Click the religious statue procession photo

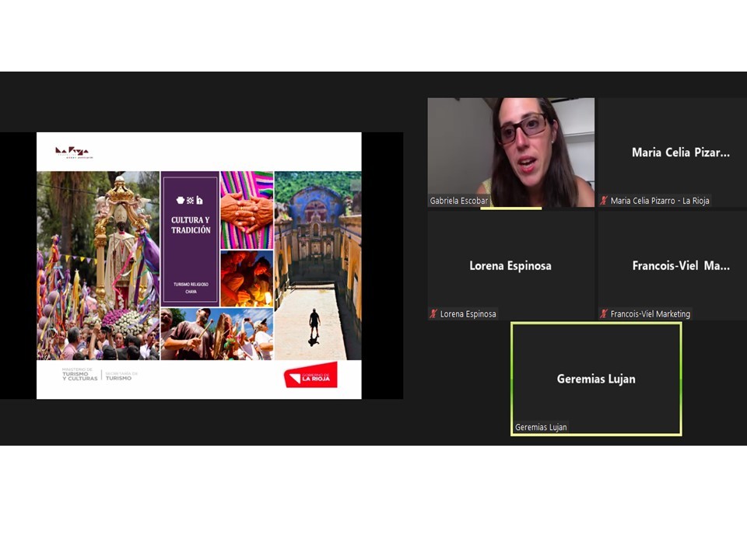point(98,265)
